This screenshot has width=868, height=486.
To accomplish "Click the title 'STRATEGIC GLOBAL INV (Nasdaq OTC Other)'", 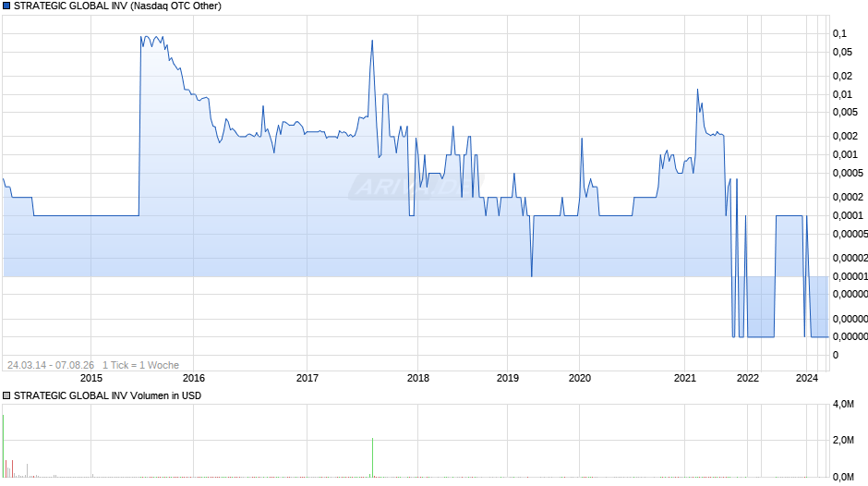I will pyautogui.click(x=117, y=6).
